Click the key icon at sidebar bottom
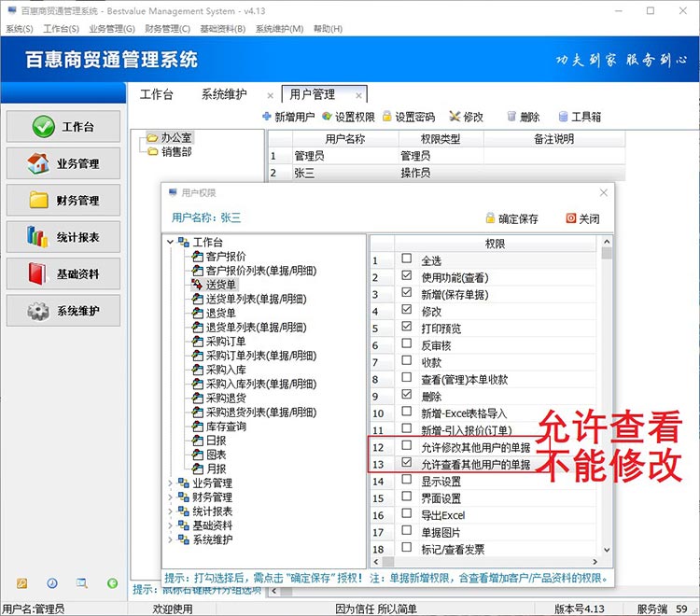 (21, 583)
